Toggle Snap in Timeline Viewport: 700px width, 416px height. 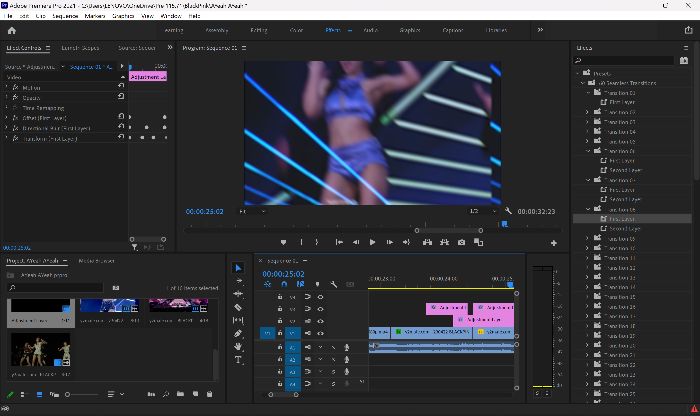284,284
